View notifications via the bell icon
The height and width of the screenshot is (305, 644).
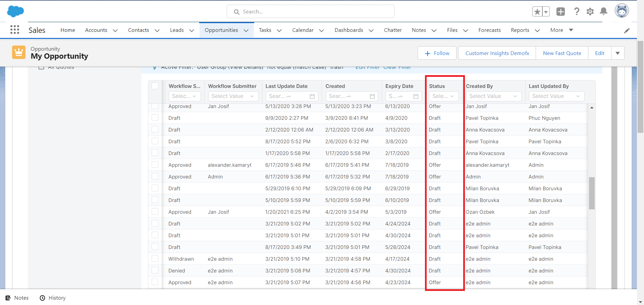pyautogui.click(x=603, y=12)
